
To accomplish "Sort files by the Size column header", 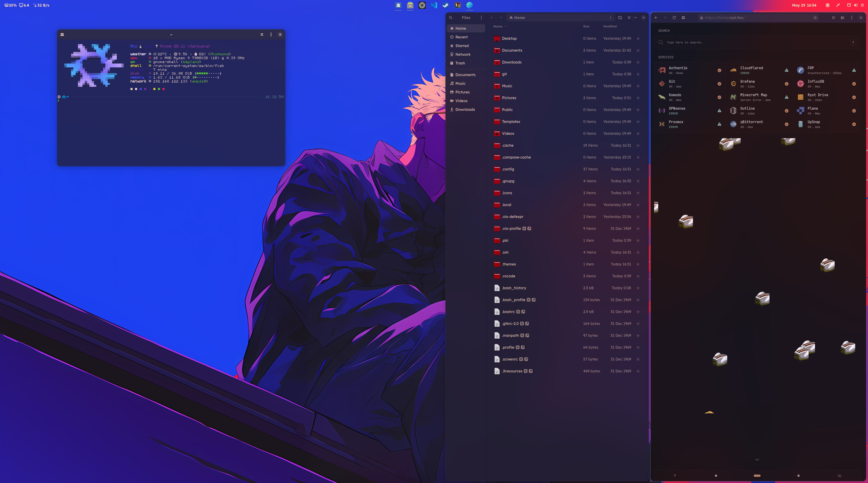I will pos(586,26).
